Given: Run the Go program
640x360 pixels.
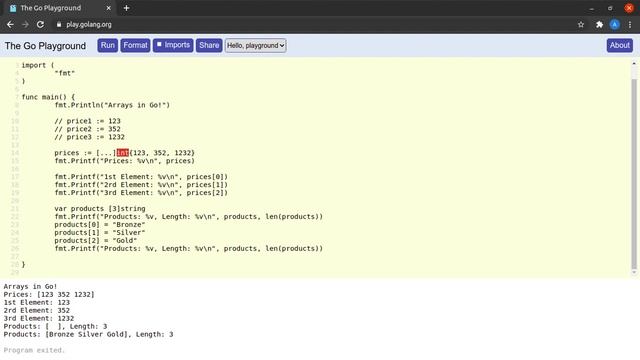Looking at the screenshot, I should tap(108, 45).
